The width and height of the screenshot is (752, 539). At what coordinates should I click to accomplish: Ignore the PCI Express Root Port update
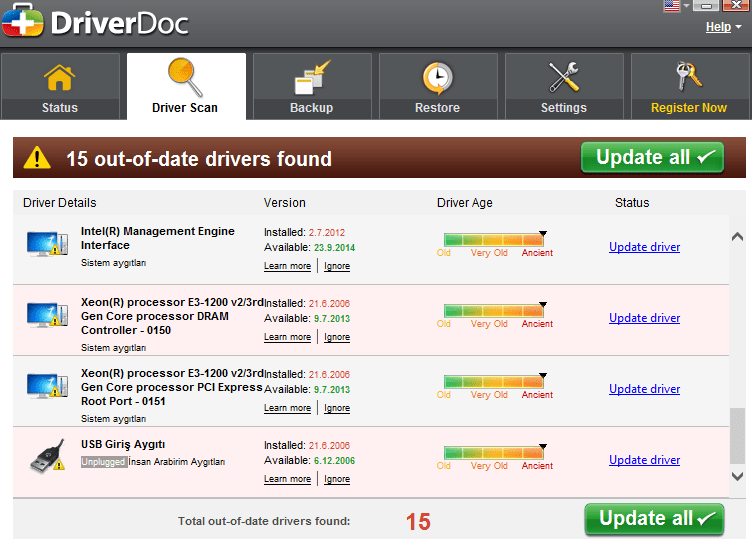pyautogui.click(x=337, y=408)
